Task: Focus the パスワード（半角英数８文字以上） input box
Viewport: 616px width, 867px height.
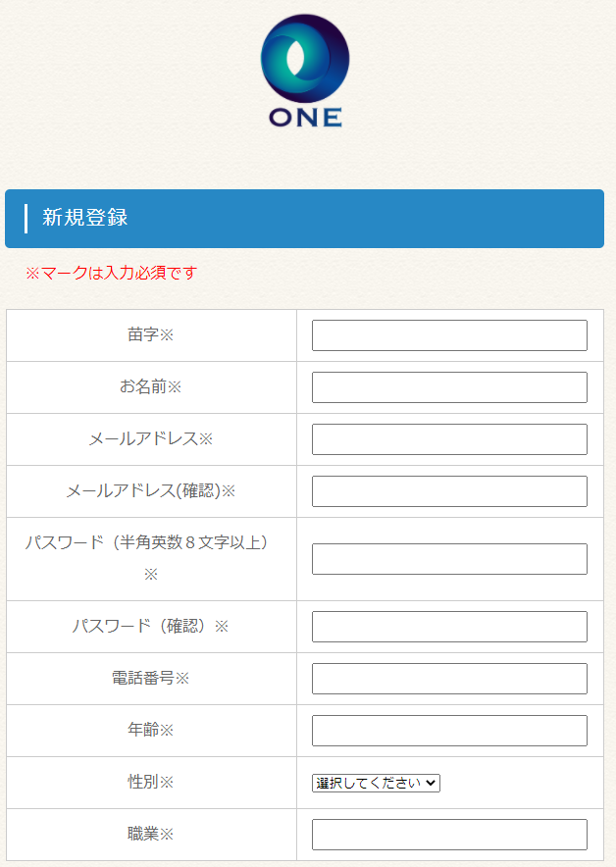Action: click(449, 559)
